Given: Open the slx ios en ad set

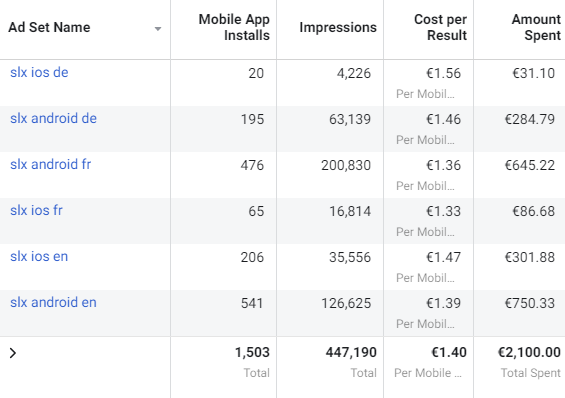Looking at the screenshot, I should pyautogui.click(x=39, y=256).
